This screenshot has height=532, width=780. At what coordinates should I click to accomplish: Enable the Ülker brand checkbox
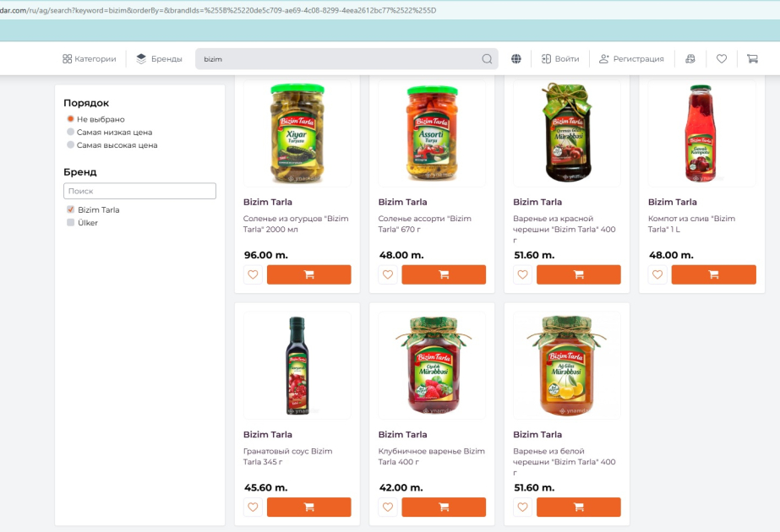pyautogui.click(x=69, y=222)
